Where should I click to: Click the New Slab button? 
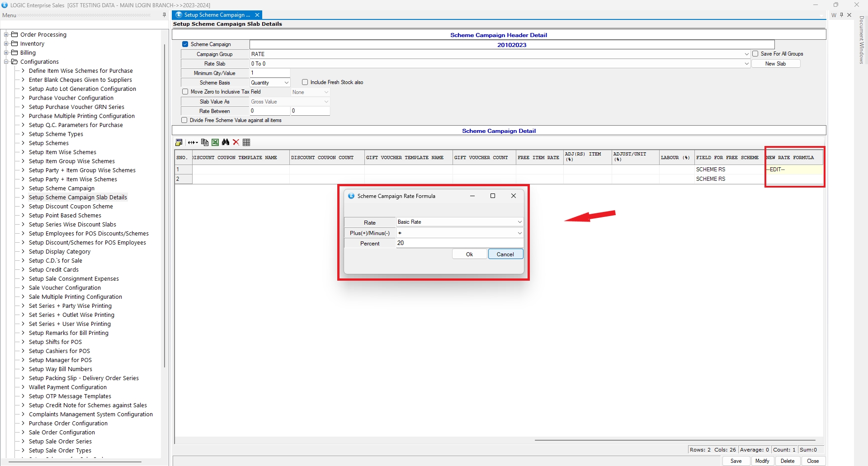pyautogui.click(x=775, y=64)
